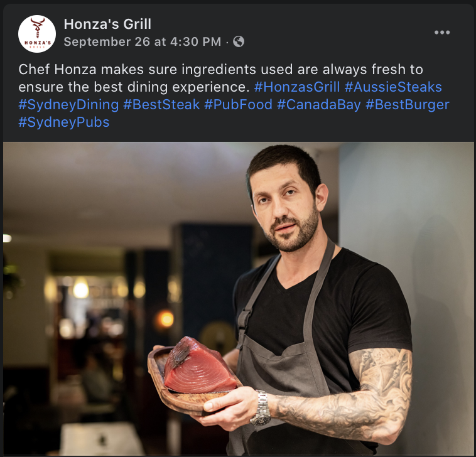
Task: Click the Honza's Grill profile logo
Action: [37, 34]
